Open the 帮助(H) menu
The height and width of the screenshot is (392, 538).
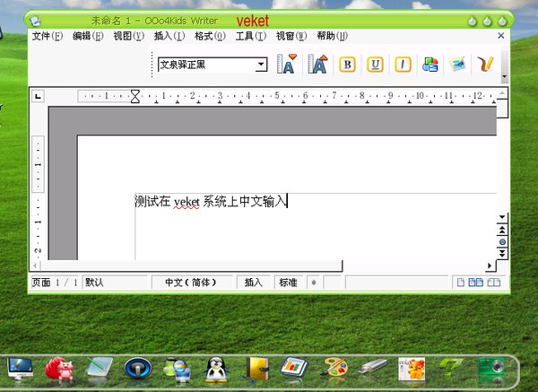click(332, 36)
